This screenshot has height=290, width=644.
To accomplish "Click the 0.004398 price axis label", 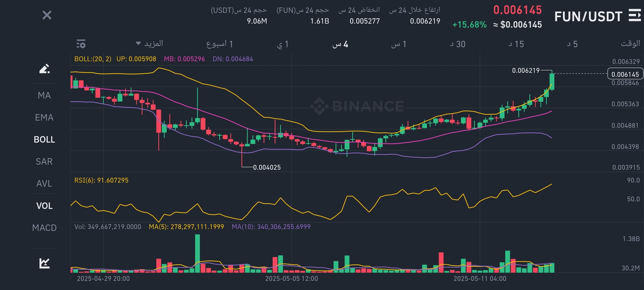I will (x=625, y=147).
